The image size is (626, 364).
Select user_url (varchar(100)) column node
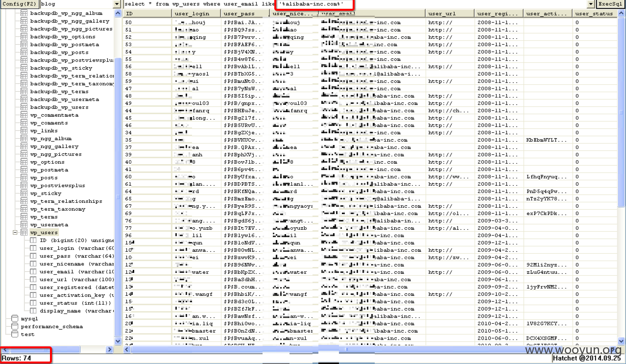point(76,280)
